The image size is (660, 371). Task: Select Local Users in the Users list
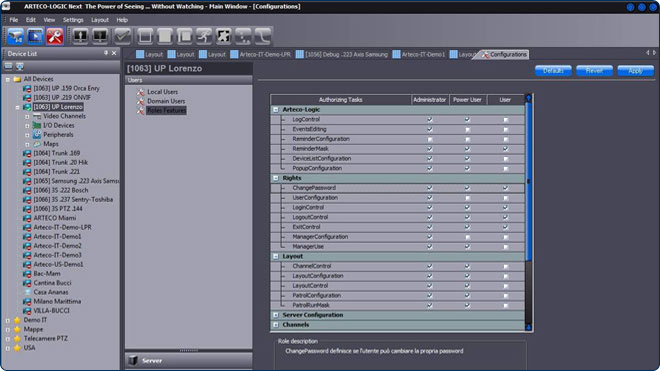162,92
